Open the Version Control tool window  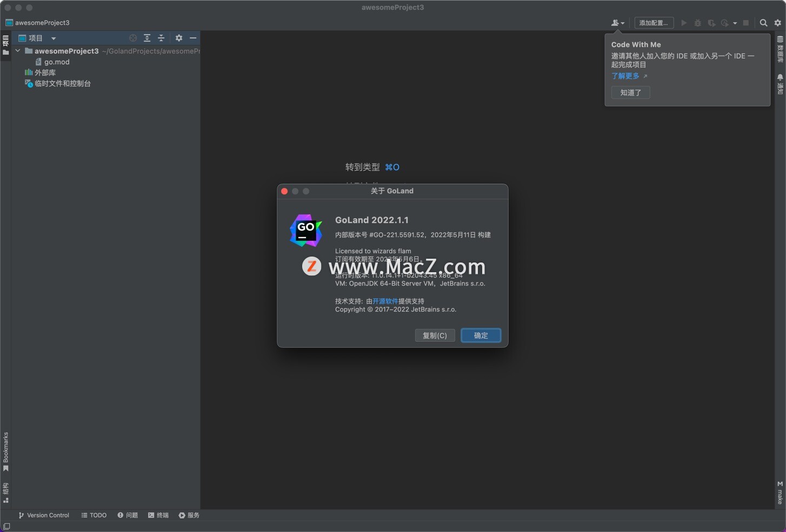tap(44, 515)
